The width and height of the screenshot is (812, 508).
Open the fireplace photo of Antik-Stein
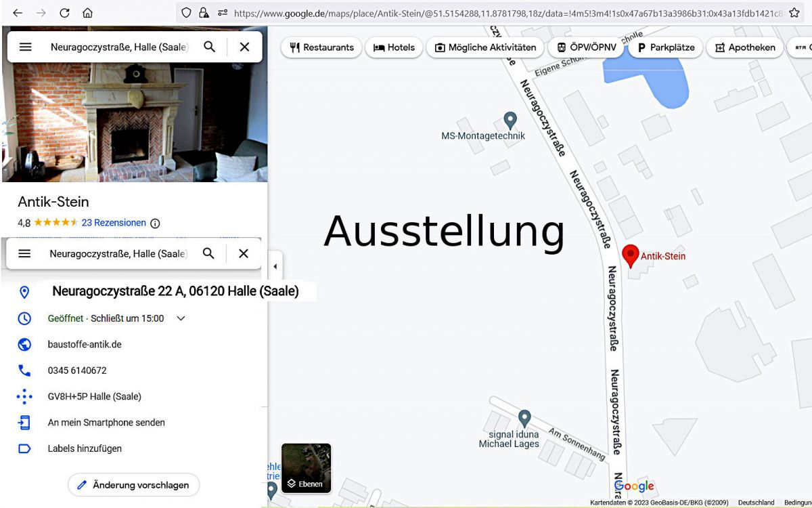[x=135, y=122]
